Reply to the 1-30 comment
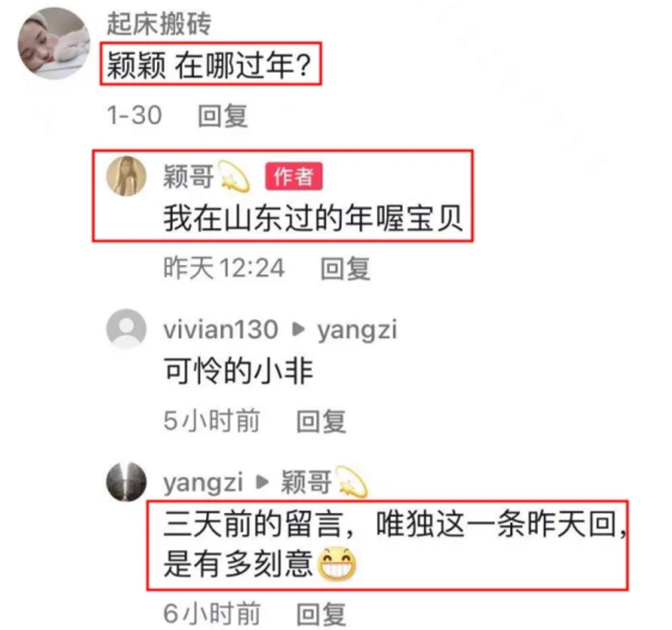Screen dimensions: 672x630 coord(223,115)
